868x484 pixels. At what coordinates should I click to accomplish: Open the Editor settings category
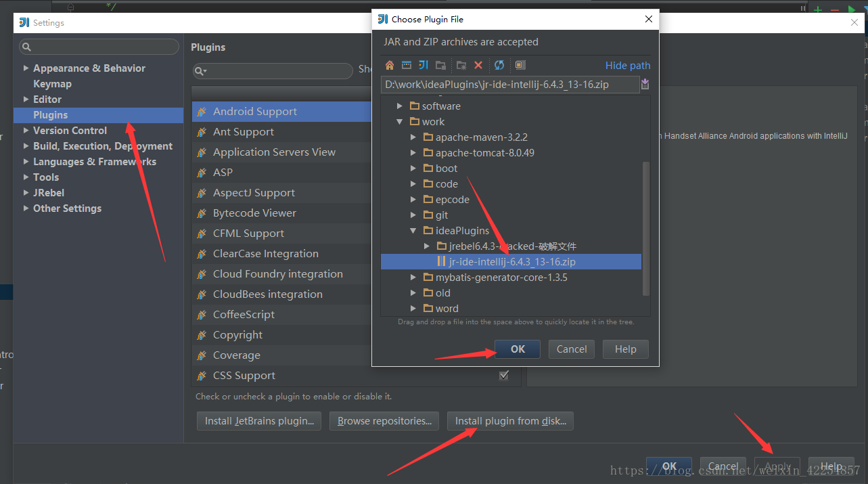point(47,100)
